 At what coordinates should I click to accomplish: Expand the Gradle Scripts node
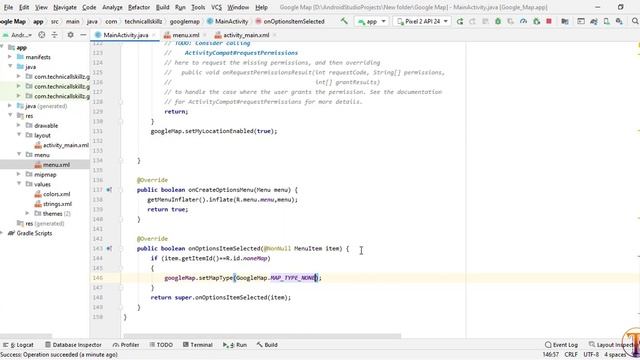tap(2, 233)
